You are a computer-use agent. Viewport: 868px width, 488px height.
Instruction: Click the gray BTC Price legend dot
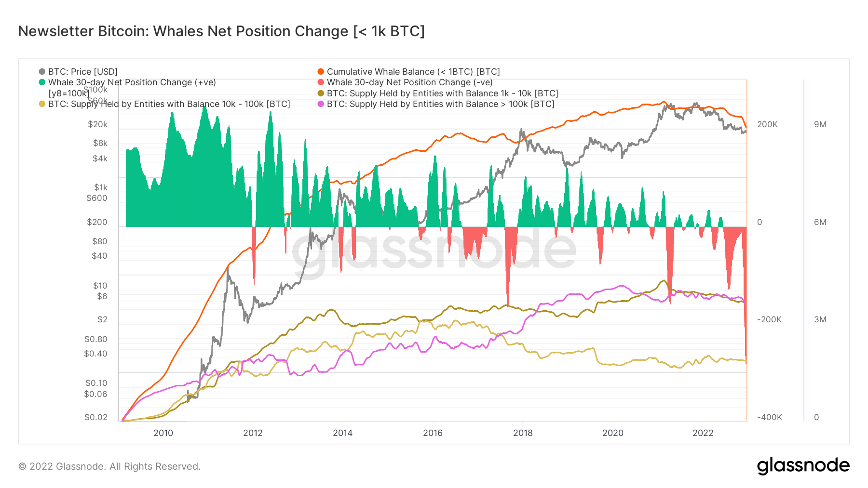coord(42,72)
